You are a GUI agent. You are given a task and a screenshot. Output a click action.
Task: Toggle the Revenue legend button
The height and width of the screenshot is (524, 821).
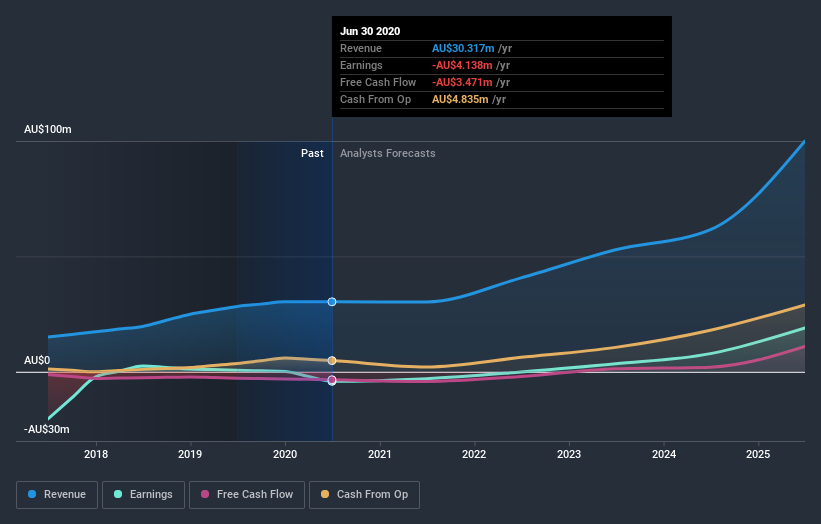pos(57,495)
